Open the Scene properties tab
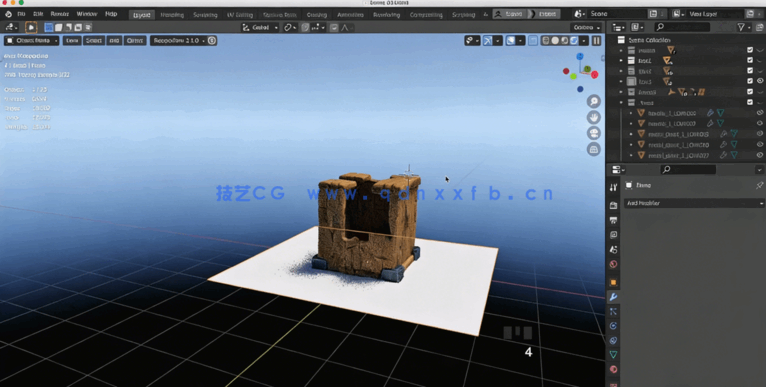The width and height of the screenshot is (766, 387). [613, 250]
